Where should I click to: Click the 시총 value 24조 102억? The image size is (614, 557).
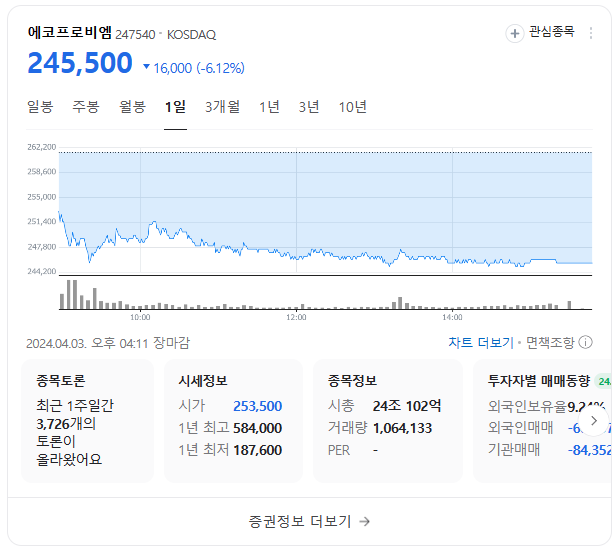point(407,406)
